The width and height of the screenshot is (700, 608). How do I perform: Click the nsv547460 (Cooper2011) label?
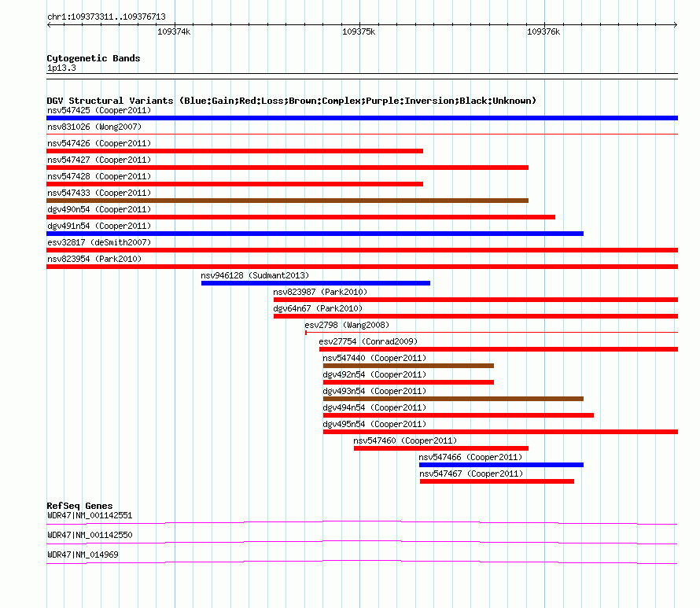tap(405, 440)
